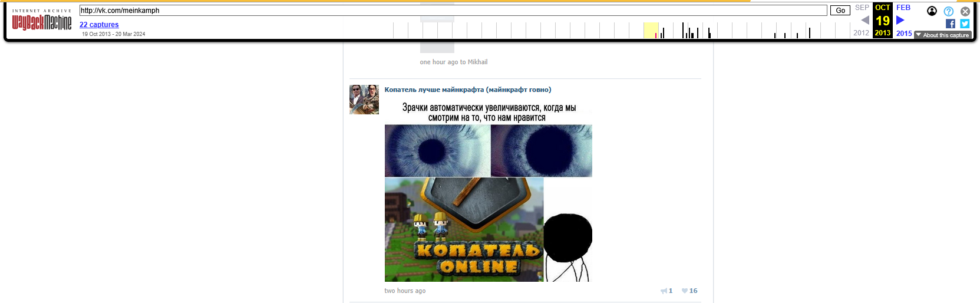The image size is (980, 303).
Task: Click the Go button
Action: 840,11
